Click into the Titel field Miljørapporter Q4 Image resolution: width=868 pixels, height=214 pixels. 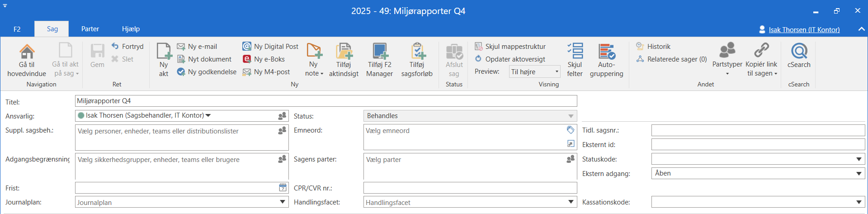click(326, 101)
